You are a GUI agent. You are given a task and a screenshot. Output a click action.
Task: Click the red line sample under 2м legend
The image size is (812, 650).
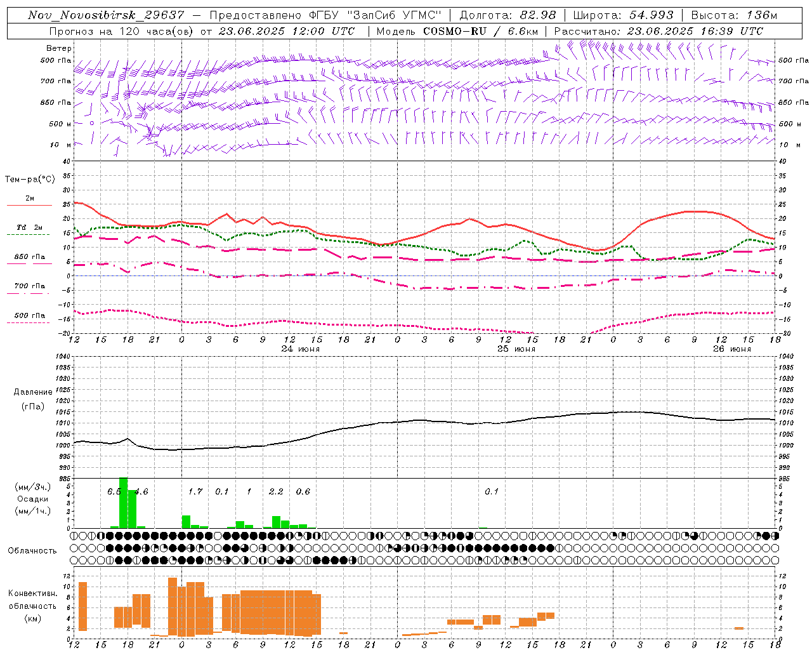point(29,206)
